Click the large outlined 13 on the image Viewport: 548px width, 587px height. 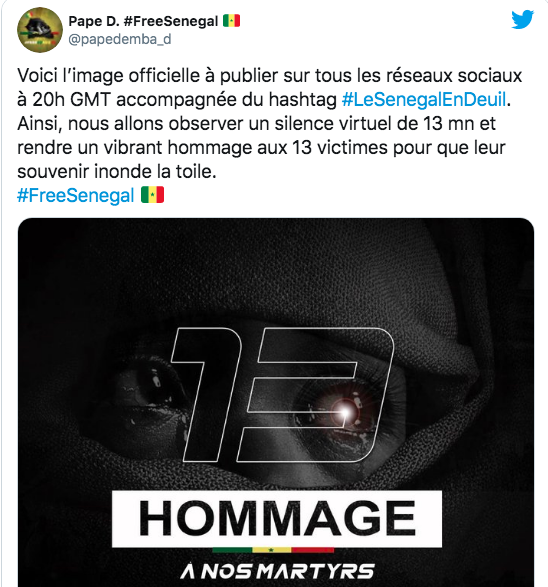pyautogui.click(x=282, y=395)
